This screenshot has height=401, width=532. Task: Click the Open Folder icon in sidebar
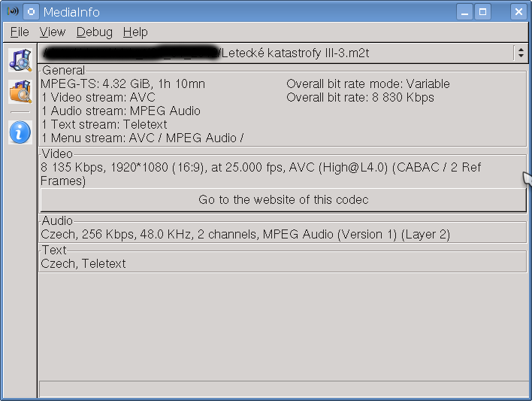20,92
